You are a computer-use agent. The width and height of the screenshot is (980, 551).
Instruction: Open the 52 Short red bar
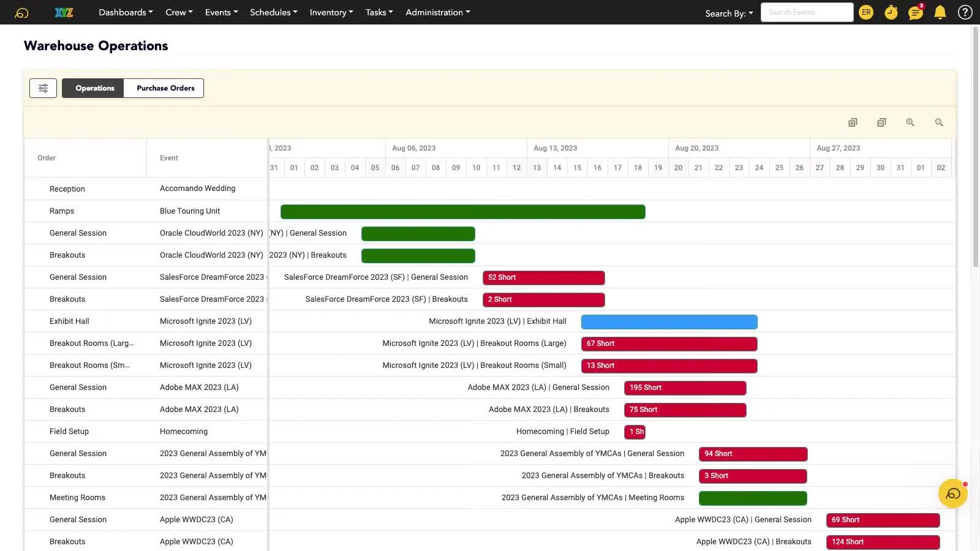(x=544, y=278)
